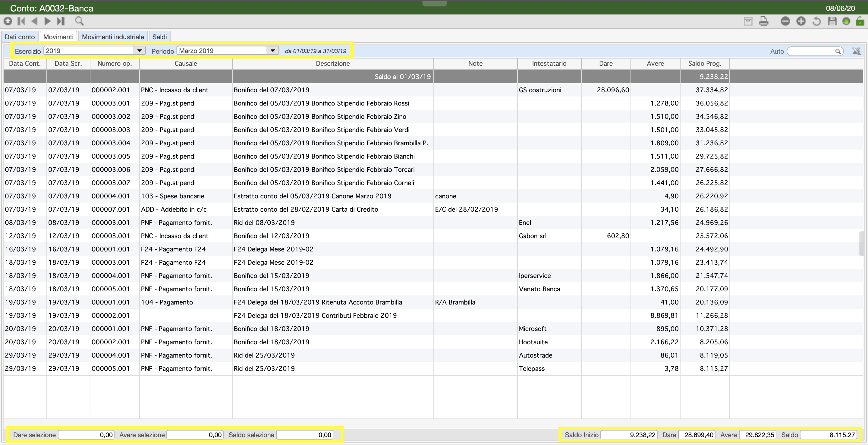Click the pull-down handle at window top
Screen dimensions: 868x445
pos(434,3)
